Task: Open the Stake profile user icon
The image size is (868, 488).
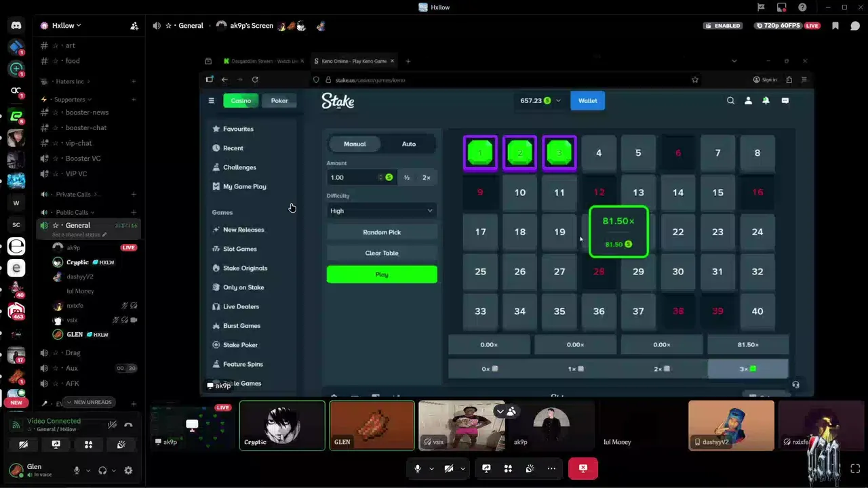Action: [748, 100]
